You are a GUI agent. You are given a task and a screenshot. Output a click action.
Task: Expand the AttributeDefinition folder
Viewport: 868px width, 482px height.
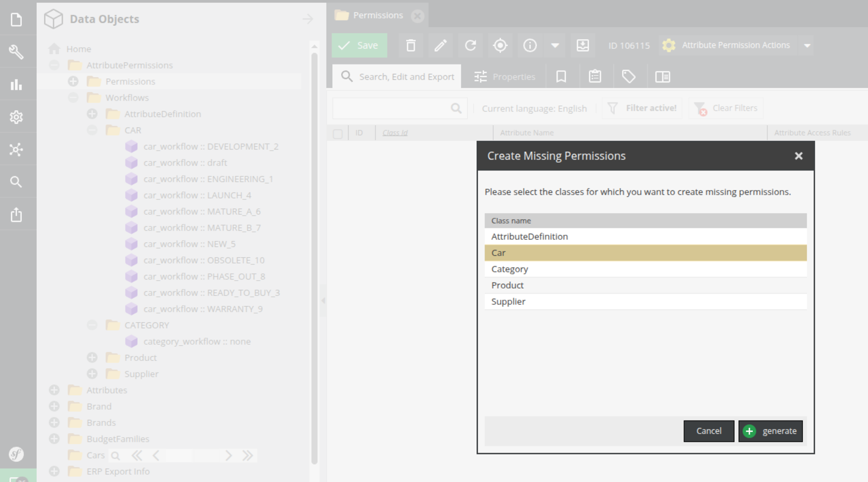pos(92,114)
